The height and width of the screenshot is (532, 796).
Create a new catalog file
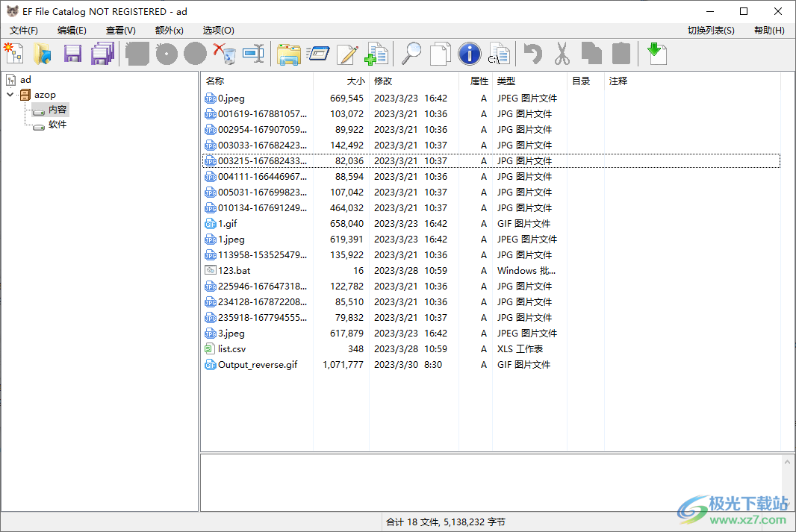pos(13,53)
